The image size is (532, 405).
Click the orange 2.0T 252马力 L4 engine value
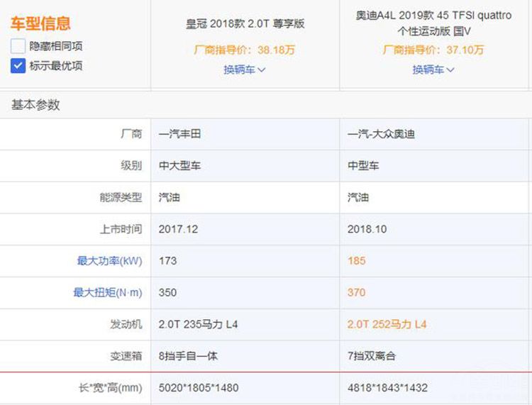[x=387, y=324]
